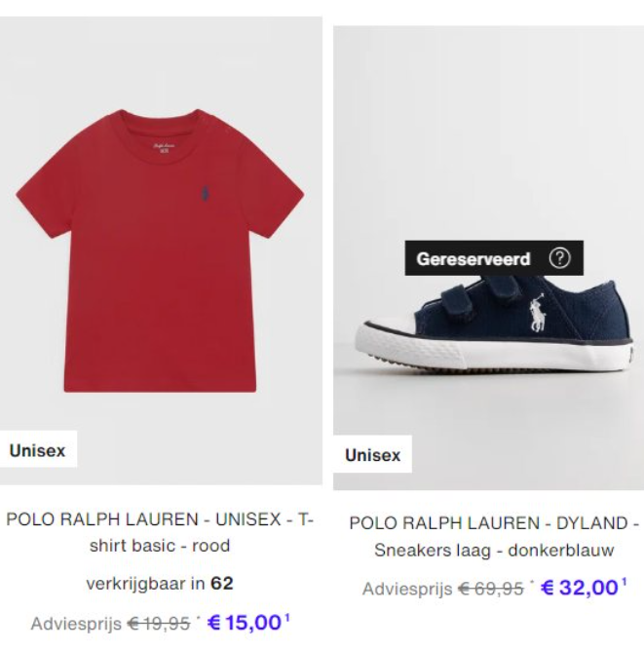Open the T-shirt basic rood product title
Viewport: 644px width, 650px height.
(x=160, y=532)
